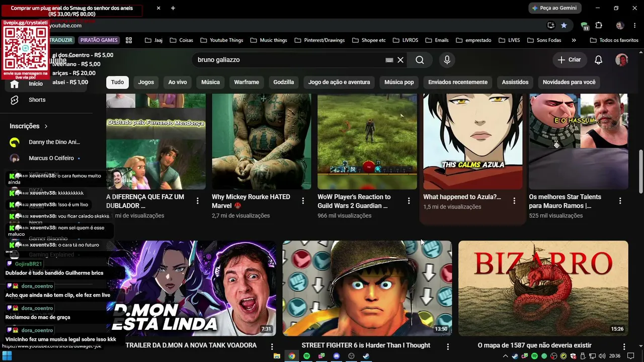Close the current browser tab

pyautogui.click(x=158, y=8)
